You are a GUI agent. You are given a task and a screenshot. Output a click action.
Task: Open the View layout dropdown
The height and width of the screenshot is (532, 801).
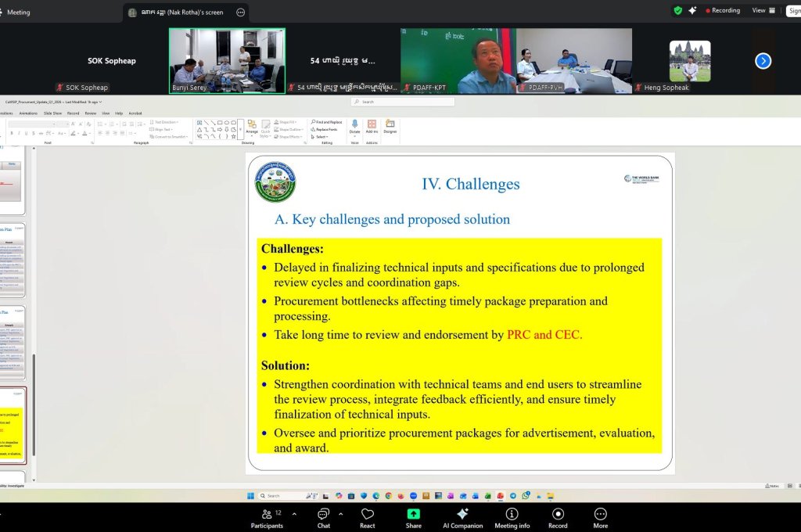click(763, 10)
